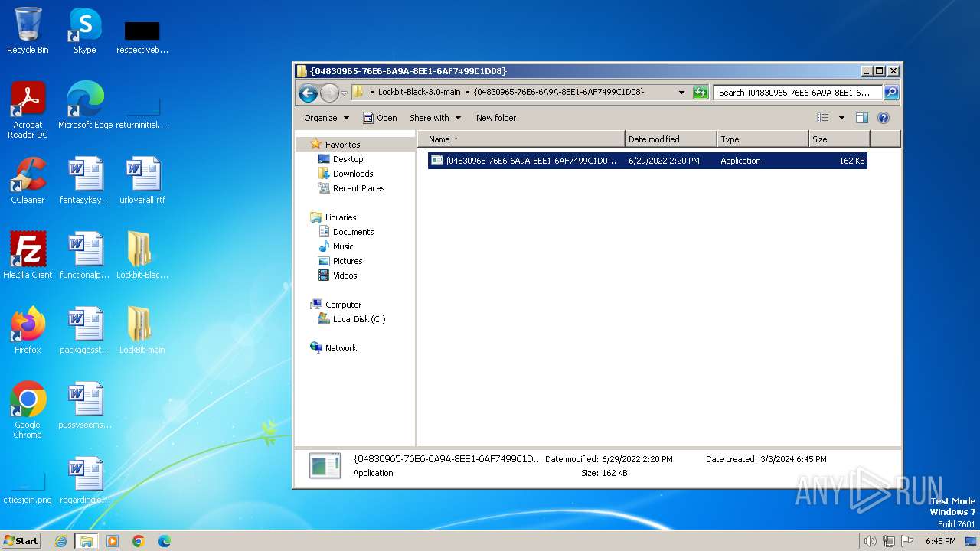Open Internet Explorer from taskbar
980x551 pixels.
(60, 541)
